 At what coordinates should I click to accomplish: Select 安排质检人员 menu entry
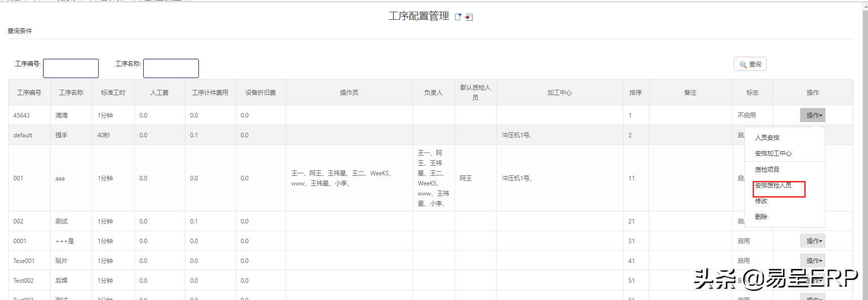pos(773,185)
